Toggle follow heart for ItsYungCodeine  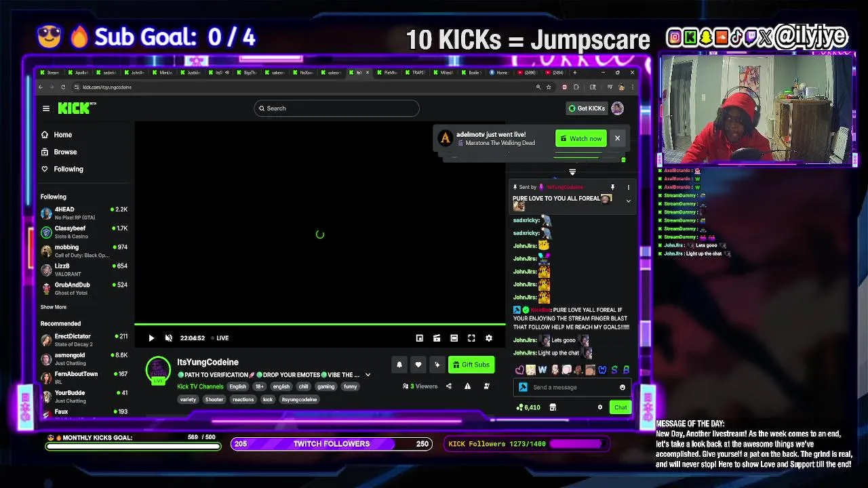coord(418,365)
